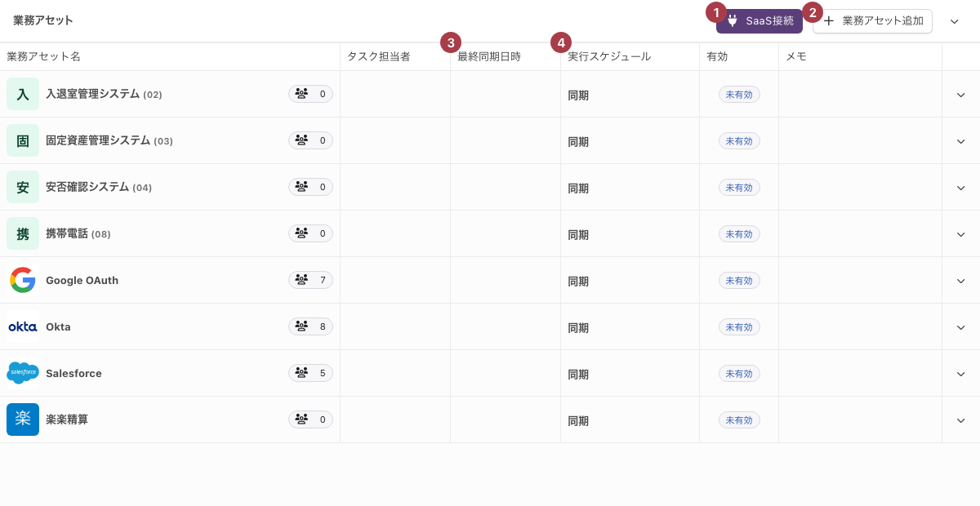Click the タスク担当者 cell for Salesforce

click(x=395, y=373)
